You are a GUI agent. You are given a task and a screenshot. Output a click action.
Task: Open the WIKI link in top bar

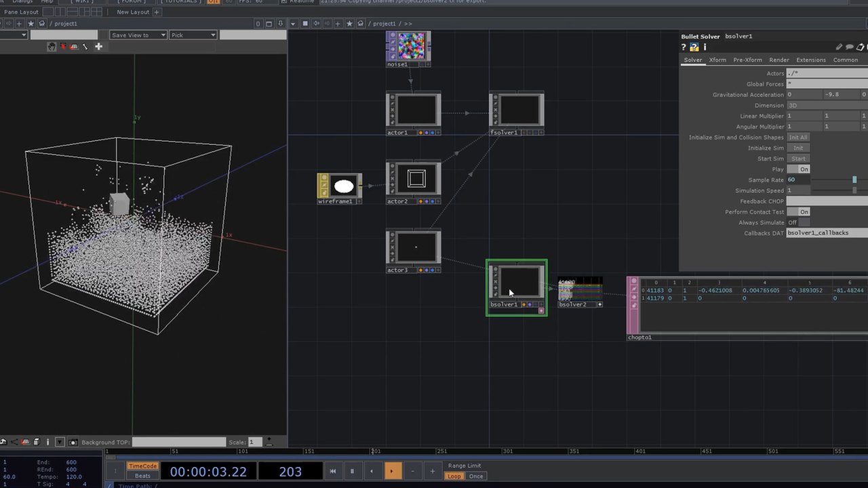coord(83,2)
